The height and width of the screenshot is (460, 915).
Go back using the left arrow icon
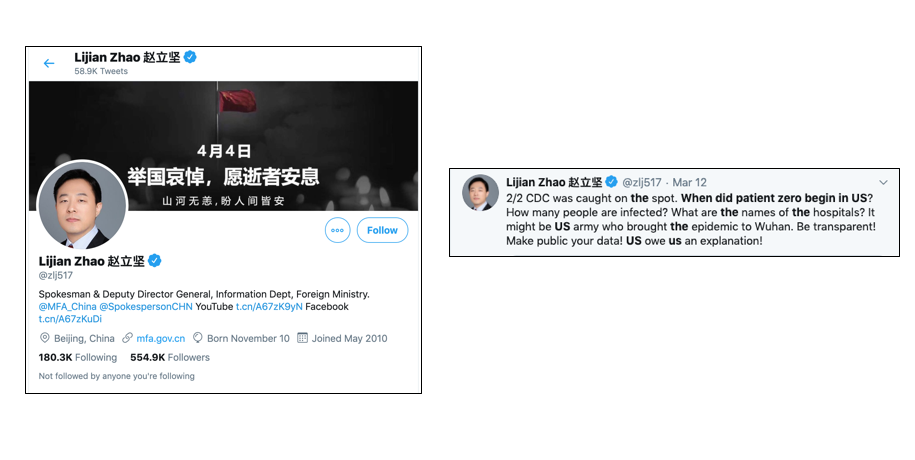[49, 63]
